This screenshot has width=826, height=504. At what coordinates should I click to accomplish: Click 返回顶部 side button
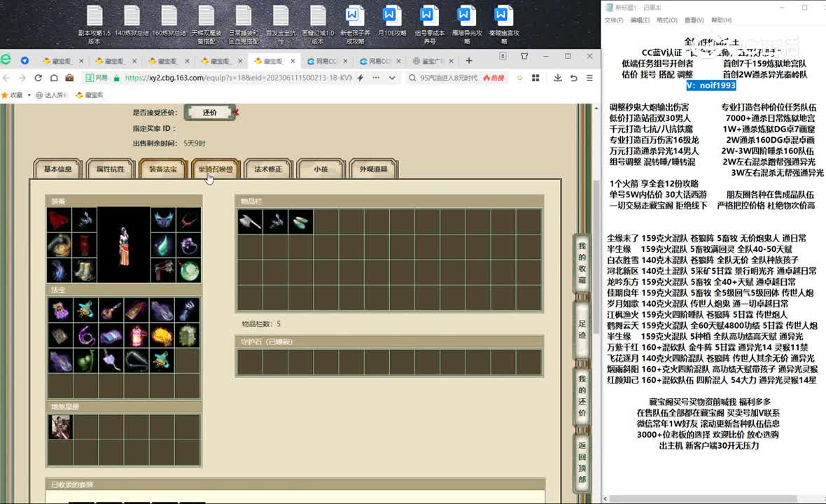pos(582,462)
